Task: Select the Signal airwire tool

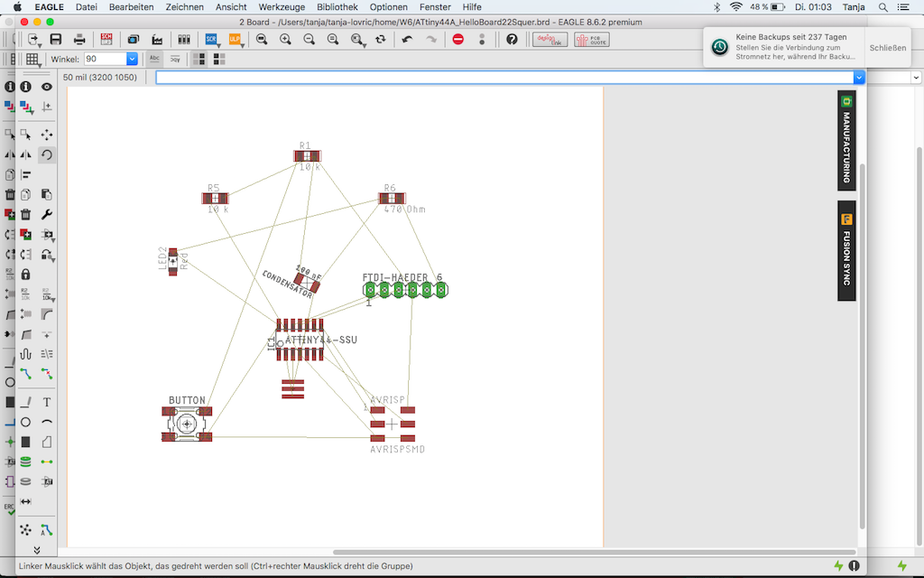Action: (x=47, y=461)
